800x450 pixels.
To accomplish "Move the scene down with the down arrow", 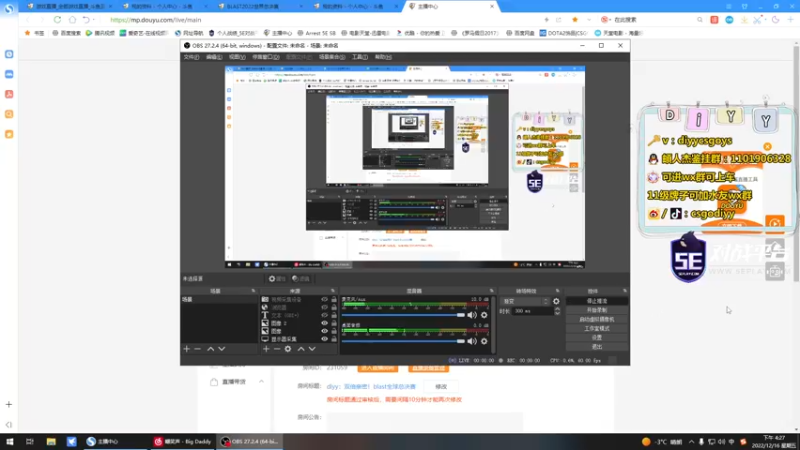I will pos(221,349).
